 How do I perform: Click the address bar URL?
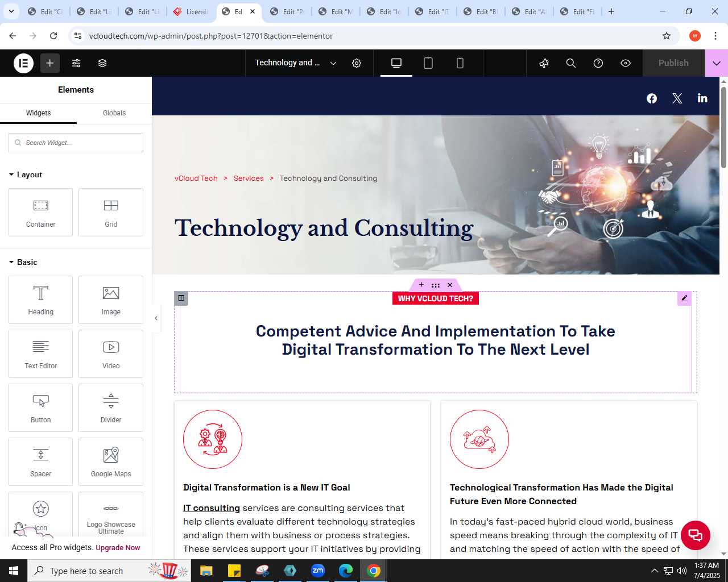pos(211,36)
